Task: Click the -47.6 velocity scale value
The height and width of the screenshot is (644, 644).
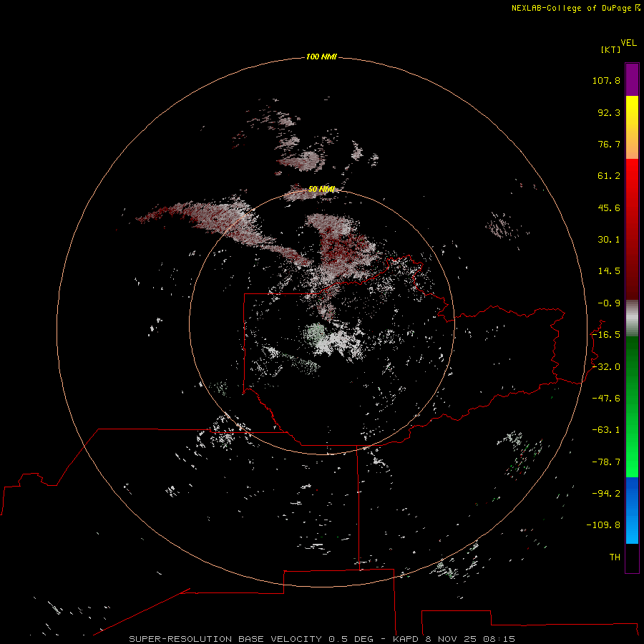Action: coord(606,399)
